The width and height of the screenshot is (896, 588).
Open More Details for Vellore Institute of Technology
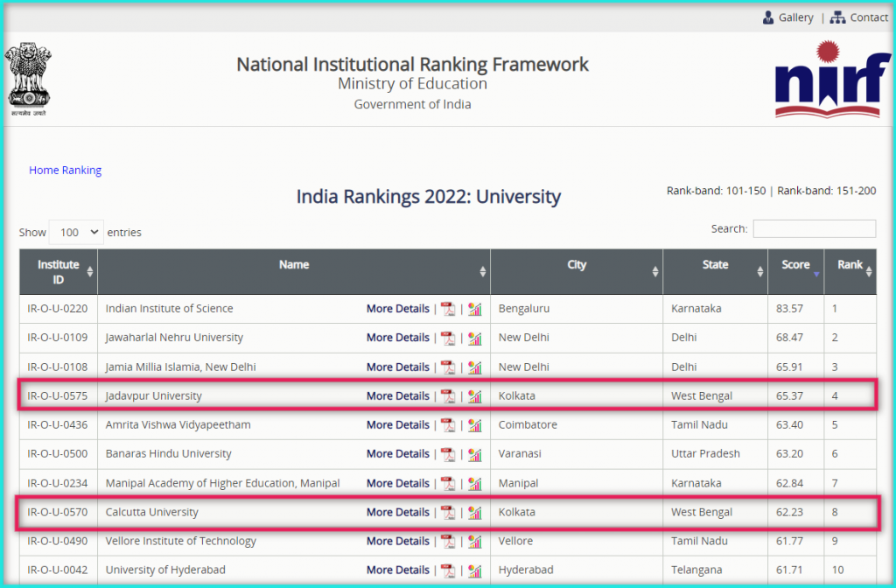398,541
